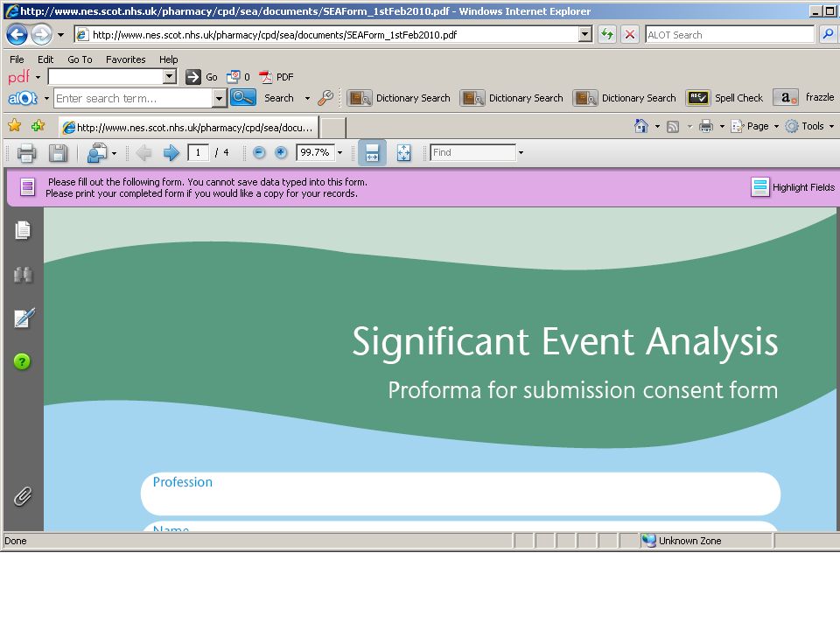The height and width of the screenshot is (630, 840).
Task: Click the green help question mark icon
Action: (x=22, y=361)
